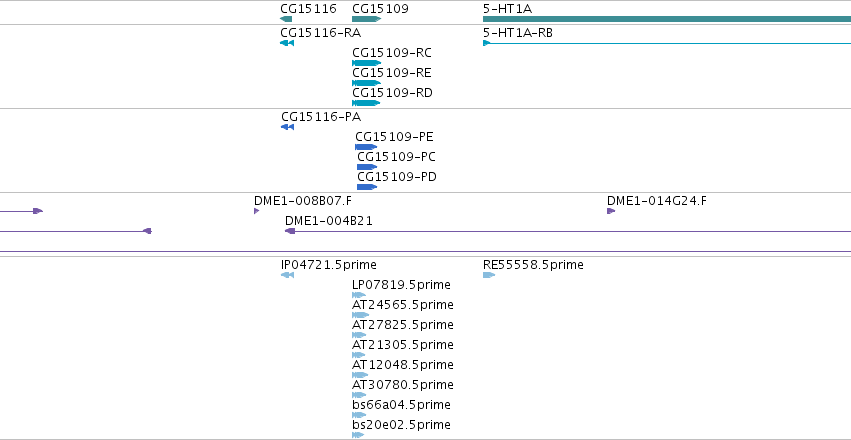Select the 5-HT1A gene bar
The width and height of the screenshot is (851, 440).
coord(667,19)
